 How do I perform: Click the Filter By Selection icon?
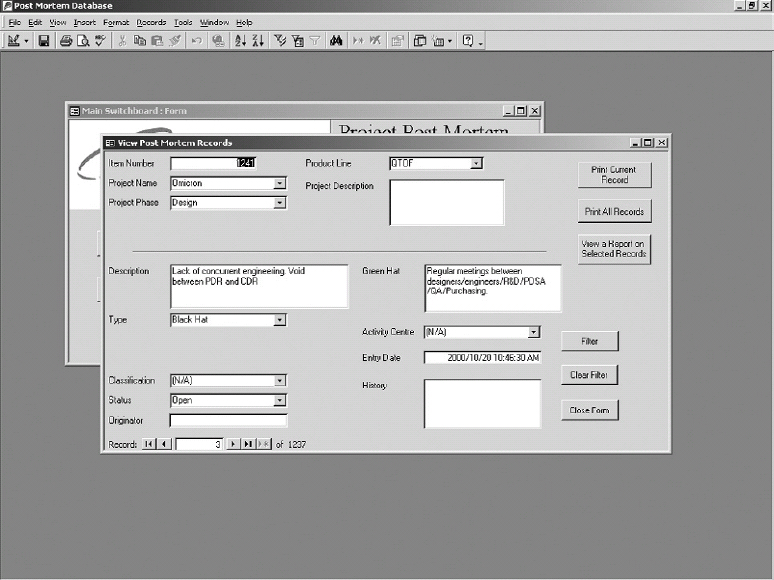[x=280, y=41]
